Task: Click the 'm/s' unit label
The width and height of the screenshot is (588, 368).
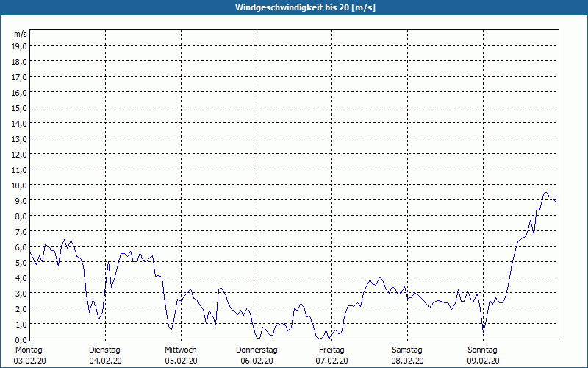Action: (x=21, y=34)
